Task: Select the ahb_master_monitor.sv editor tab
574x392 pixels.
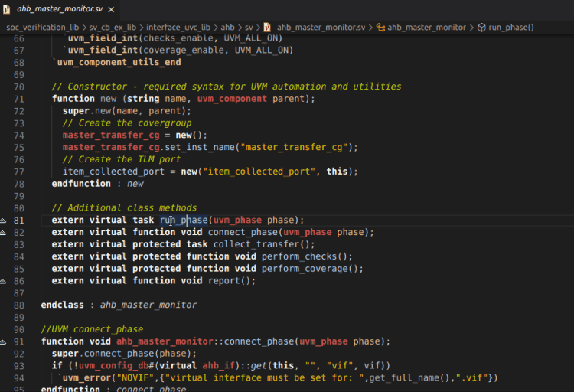Action: point(59,9)
